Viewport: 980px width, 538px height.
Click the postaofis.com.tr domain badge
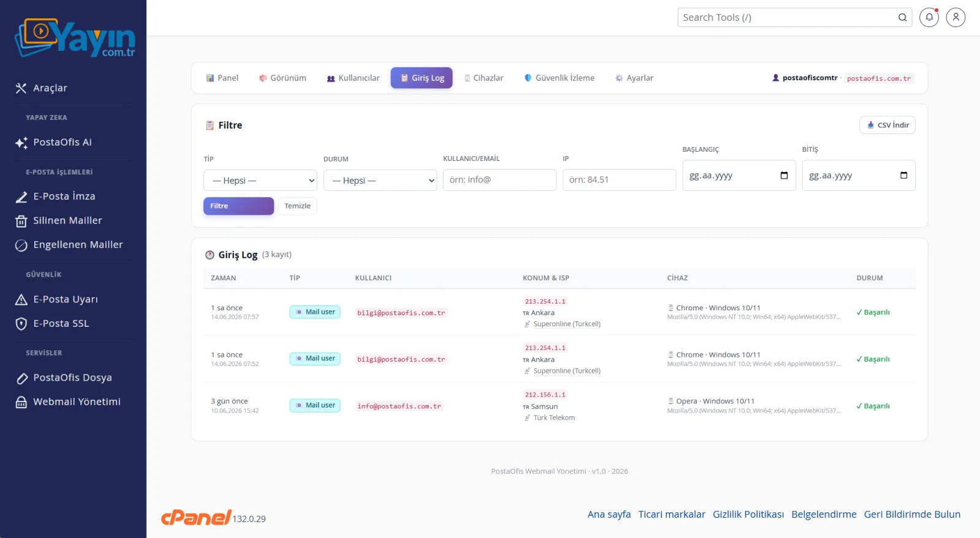point(878,78)
